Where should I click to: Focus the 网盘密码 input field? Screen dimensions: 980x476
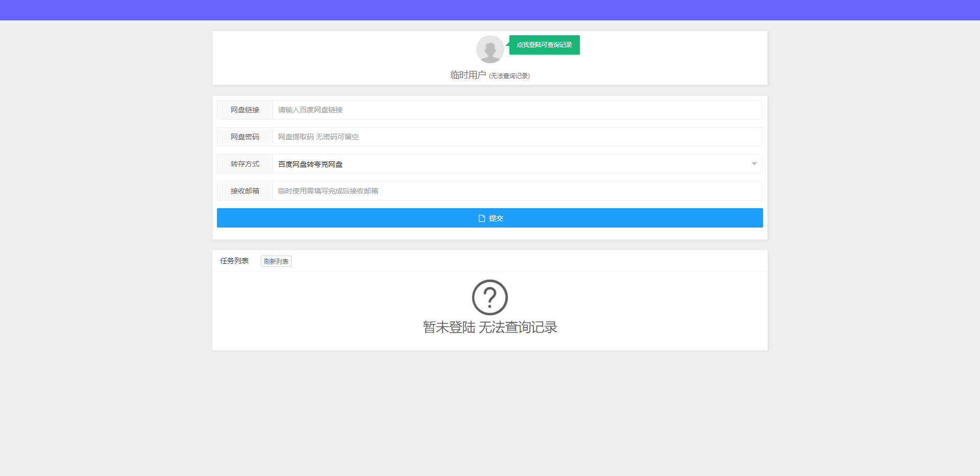(518, 137)
